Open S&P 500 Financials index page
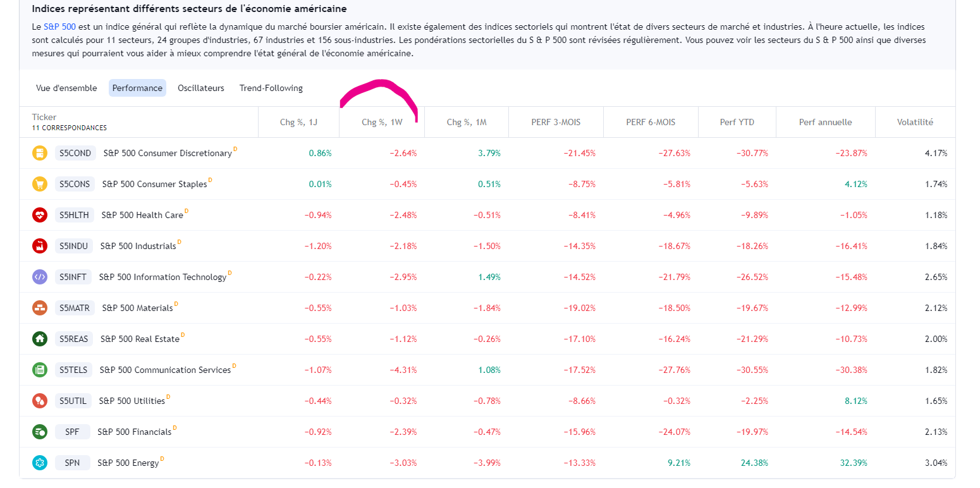This screenshot has height=488, width=980. tap(134, 432)
